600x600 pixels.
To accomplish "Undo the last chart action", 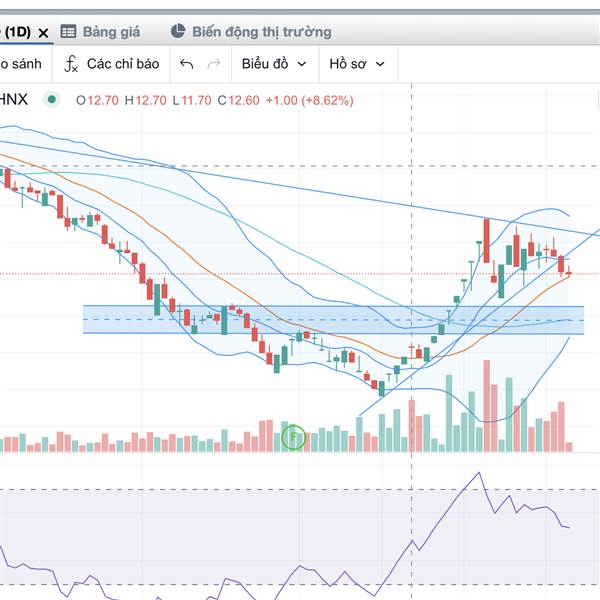I will (x=186, y=64).
